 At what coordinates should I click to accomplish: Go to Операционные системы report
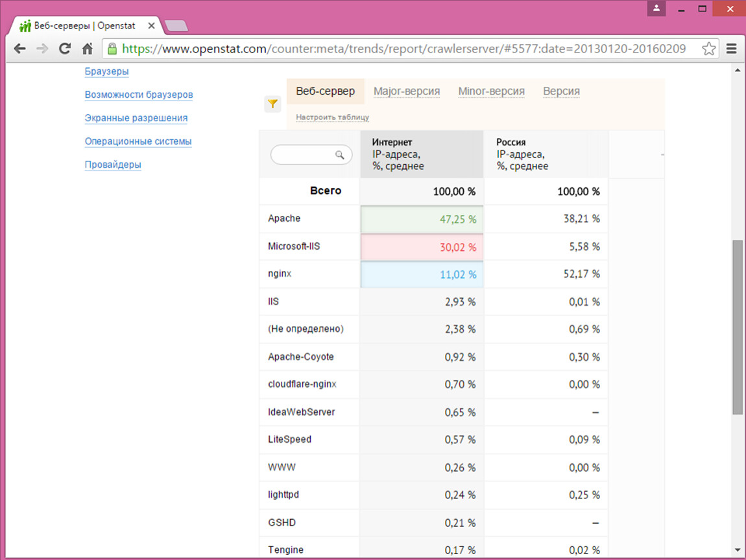138,141
